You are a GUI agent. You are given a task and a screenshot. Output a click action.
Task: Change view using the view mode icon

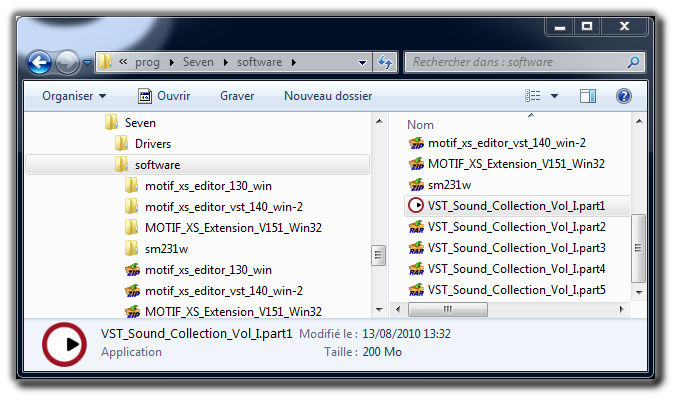tap(532, 96)
